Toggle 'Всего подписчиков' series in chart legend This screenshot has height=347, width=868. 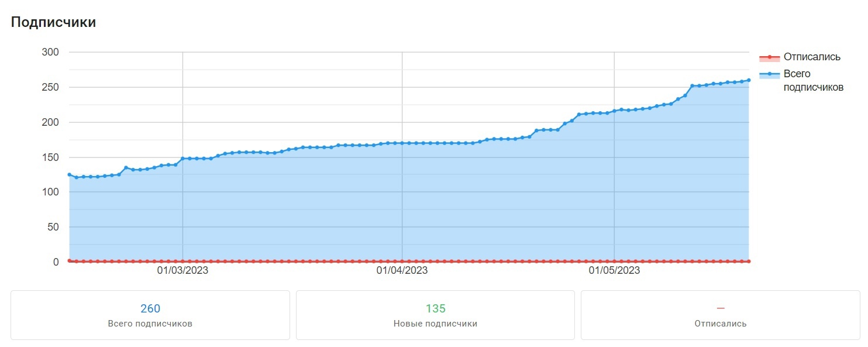[x=813, y=81]
